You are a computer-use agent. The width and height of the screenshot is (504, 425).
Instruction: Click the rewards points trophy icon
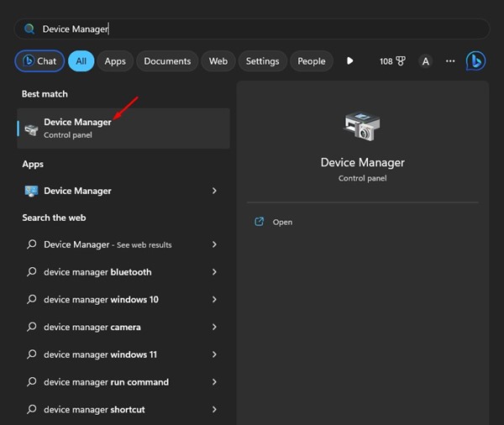(x=399, y=61)
